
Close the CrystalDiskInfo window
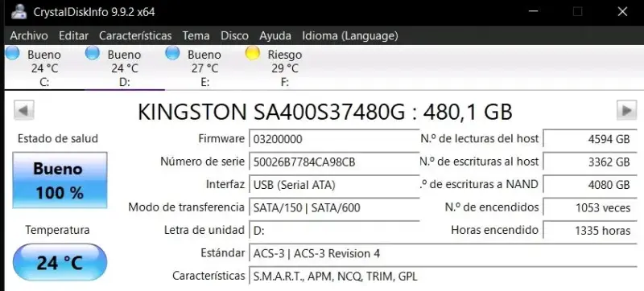[622, 12]
